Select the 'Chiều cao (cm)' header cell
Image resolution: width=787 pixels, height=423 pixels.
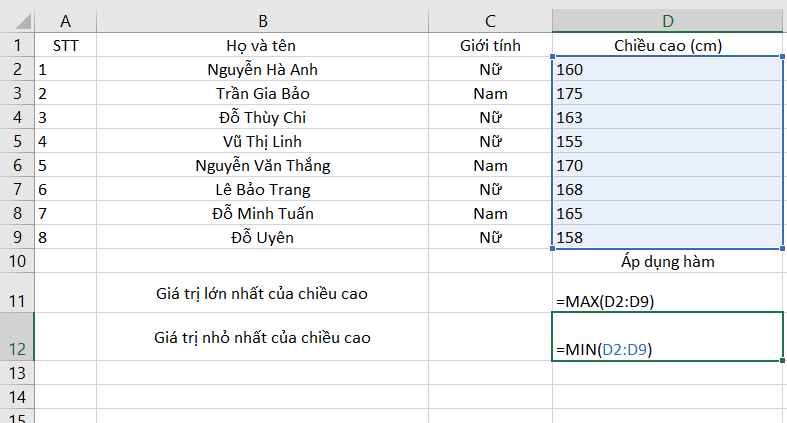tap(668, 45)
